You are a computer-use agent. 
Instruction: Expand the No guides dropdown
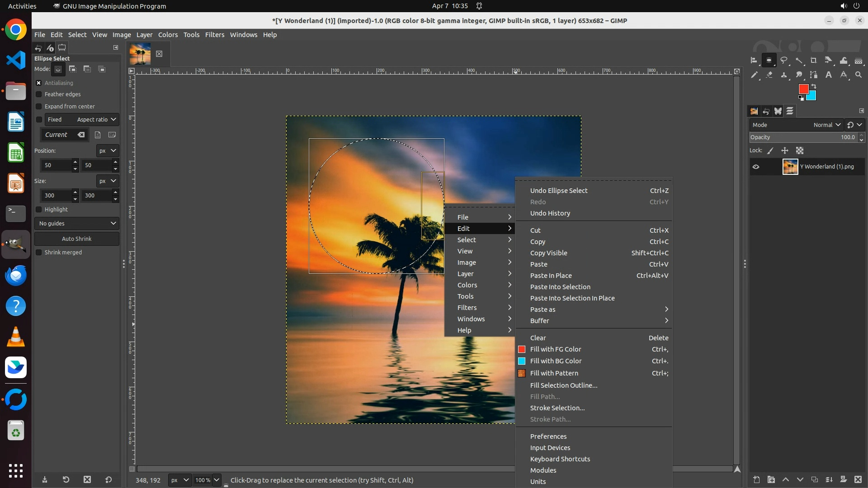[77, 224]
